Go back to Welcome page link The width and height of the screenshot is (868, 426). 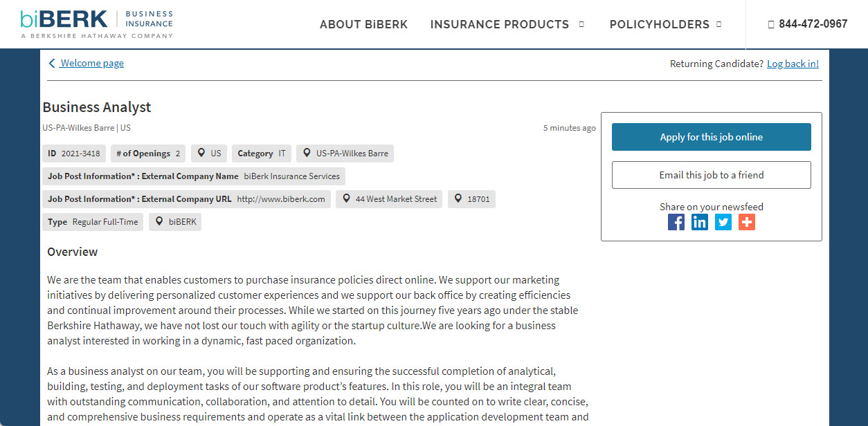92,64
